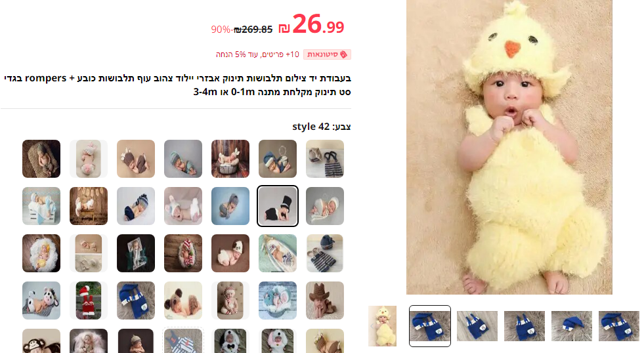This screenshot has width=644, height=353.
Task: Pick the light blue background sleeping baby style
Action: pyautogui.click(x=230, y=206)
